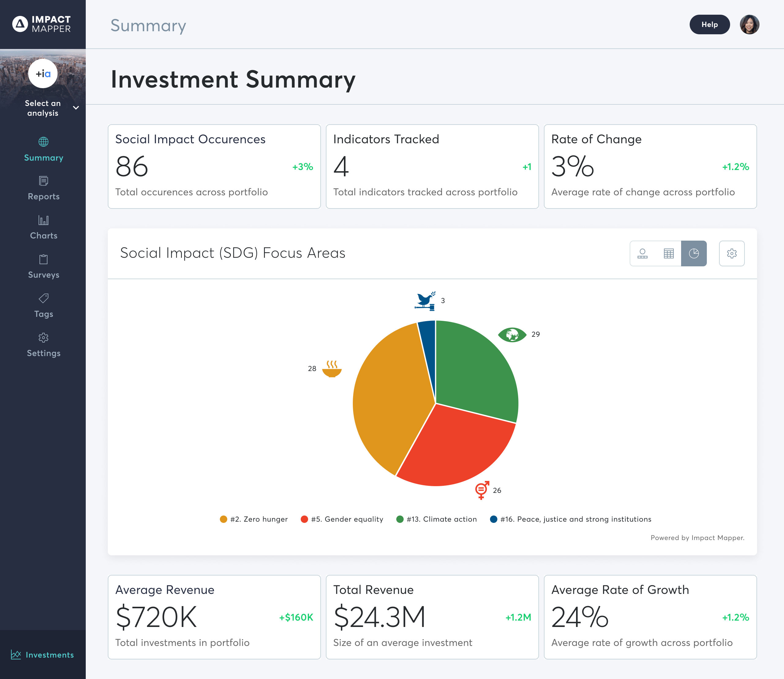784x679 pixels.
Task: Switch to the Summary breadcrumb at top
Action: click(x=148, y=25)
